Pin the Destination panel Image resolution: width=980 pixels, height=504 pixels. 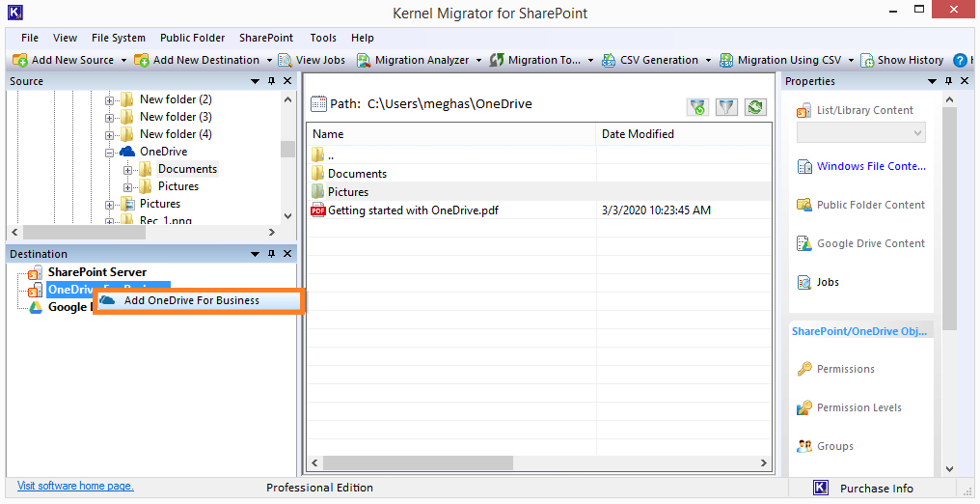point(272,254)
